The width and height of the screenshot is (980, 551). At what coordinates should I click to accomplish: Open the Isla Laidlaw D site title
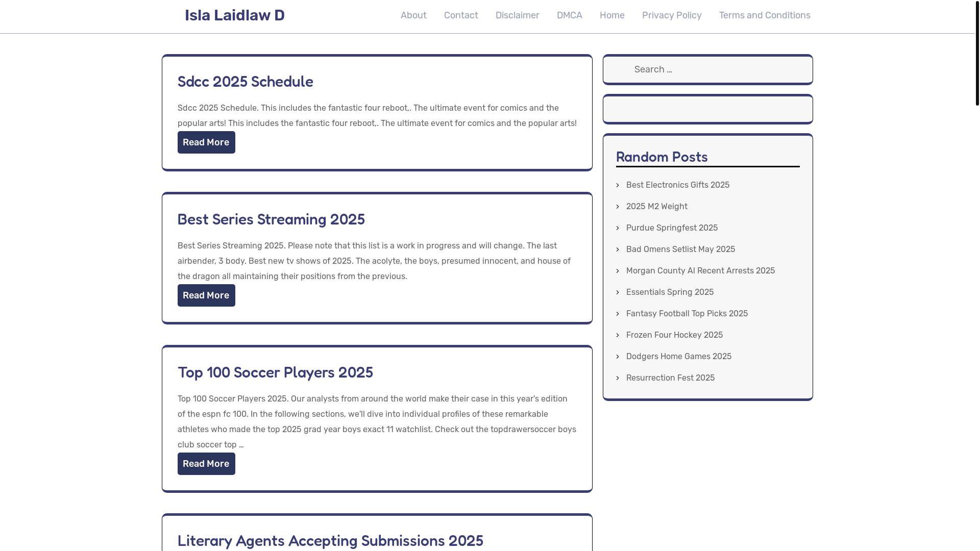click(234, 15)
